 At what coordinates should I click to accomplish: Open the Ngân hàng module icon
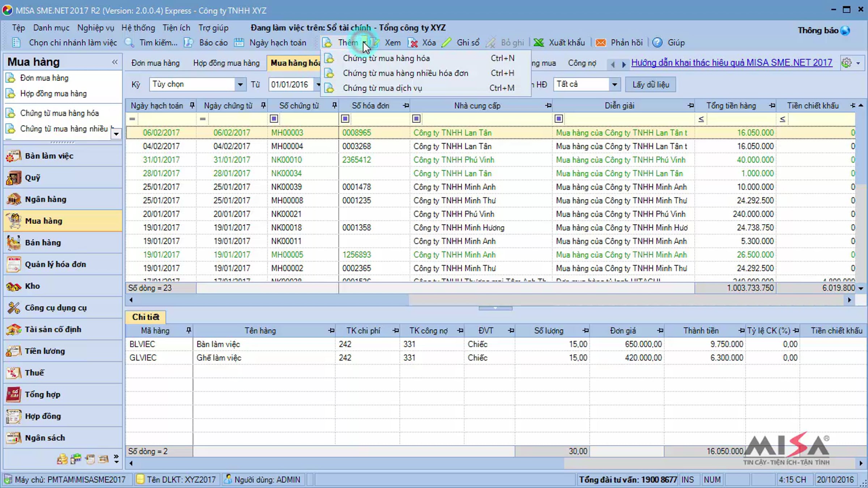click(13, 200)
